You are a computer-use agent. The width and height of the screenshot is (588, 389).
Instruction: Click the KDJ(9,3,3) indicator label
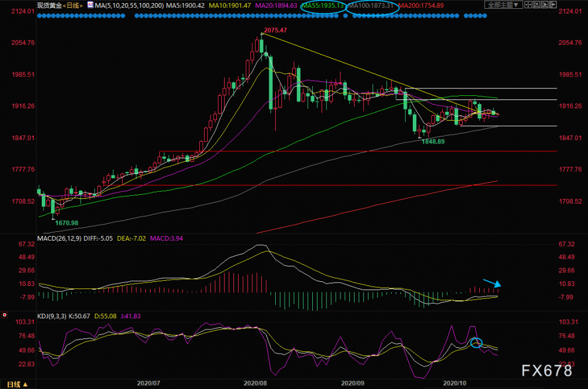(52, 316)
